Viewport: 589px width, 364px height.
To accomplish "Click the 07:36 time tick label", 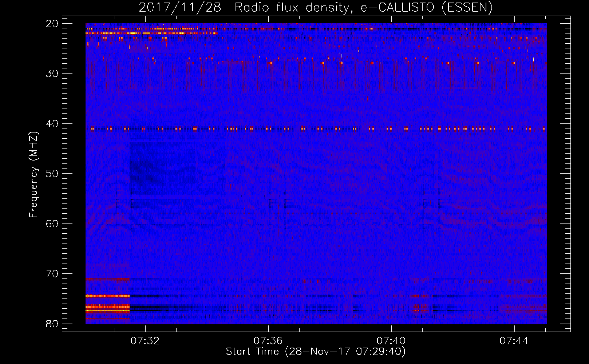I will click(x=268, y=341).
